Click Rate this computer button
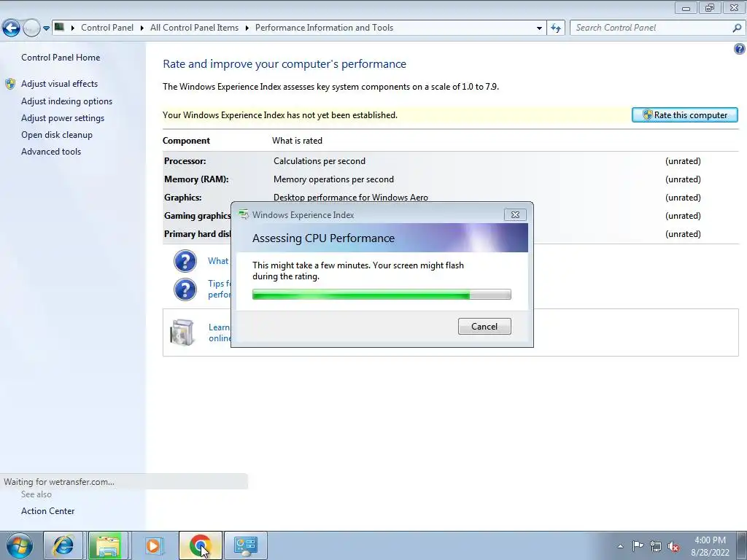747x560 pixels. click(684, 114)
